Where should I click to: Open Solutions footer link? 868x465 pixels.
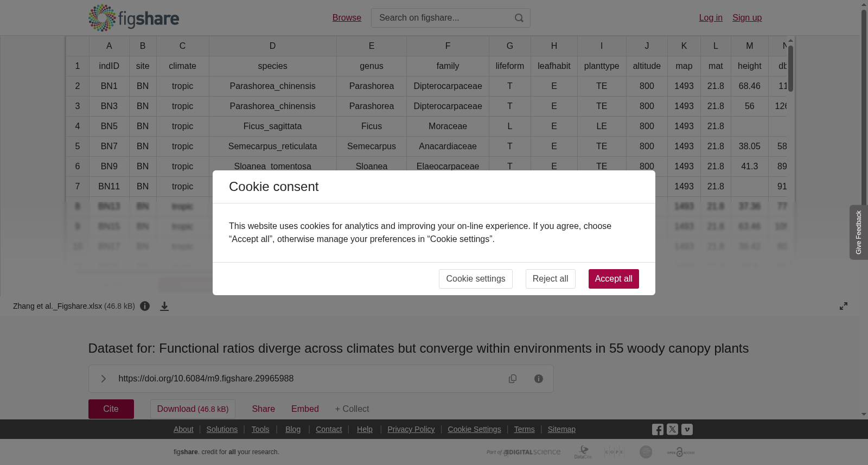[222, 429]
